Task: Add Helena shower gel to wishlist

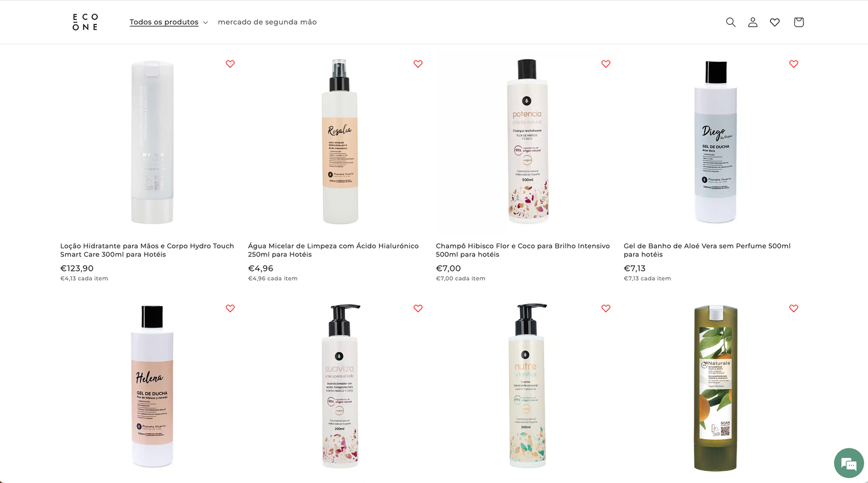Action: pyautogui.click(x=230, y=308)
